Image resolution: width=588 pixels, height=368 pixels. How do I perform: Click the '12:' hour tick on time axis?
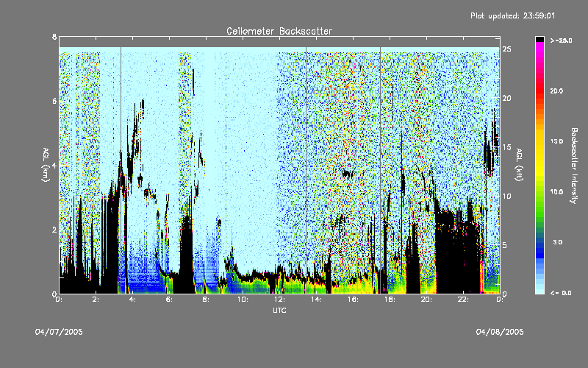tap(279, 300)
